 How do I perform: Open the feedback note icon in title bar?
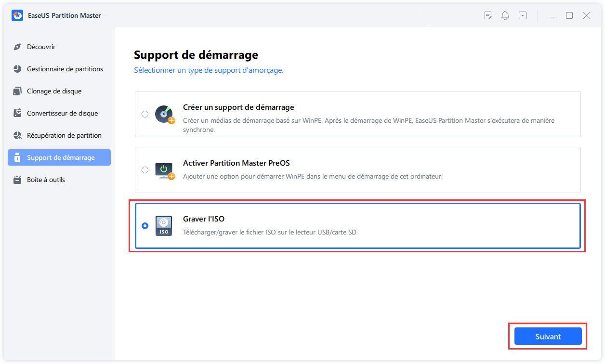tap(488, 15)
